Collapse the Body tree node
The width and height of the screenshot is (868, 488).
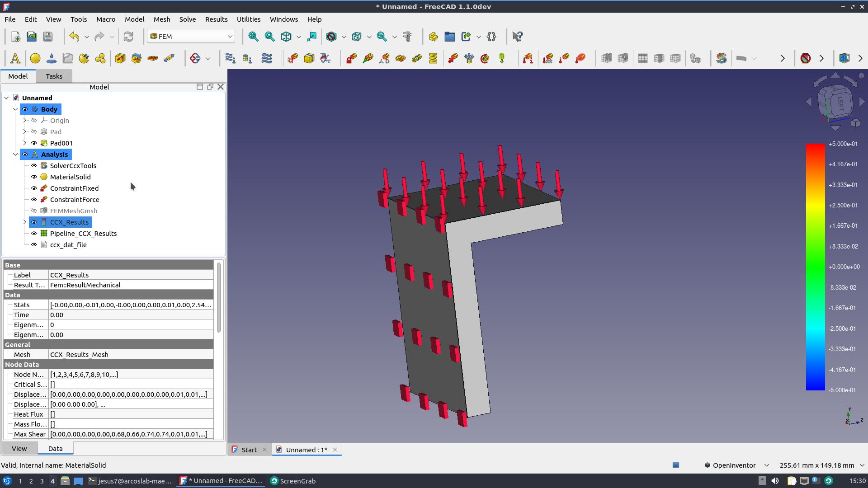[x=15, y=109]
